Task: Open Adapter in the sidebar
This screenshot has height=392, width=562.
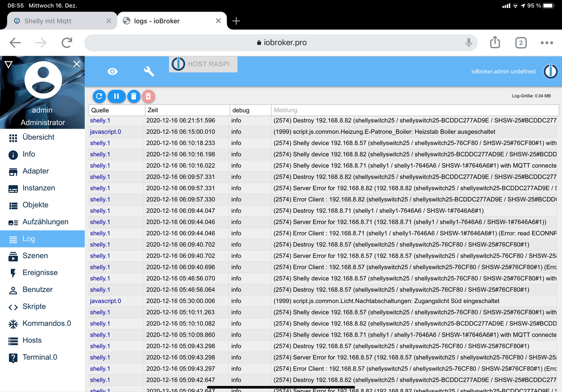Action: pyautogui.click(x=42, y=171)
